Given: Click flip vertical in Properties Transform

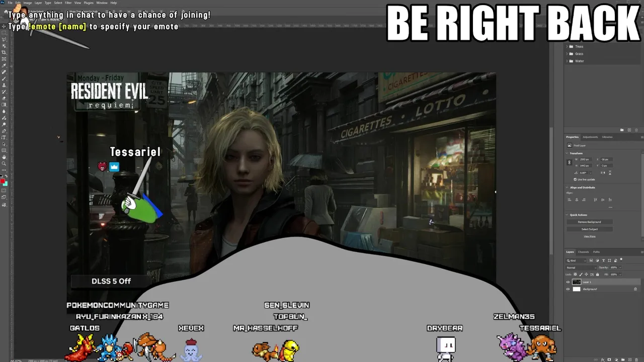Looking at the screenshot, I should [610, 172].
